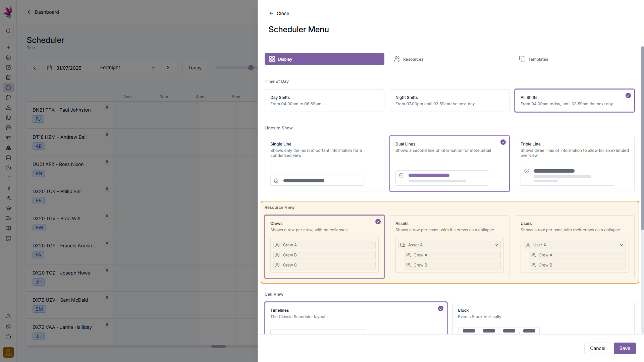Open the bar chart reports icon
This screenshot has height=362, width=644.
[8, 188]
